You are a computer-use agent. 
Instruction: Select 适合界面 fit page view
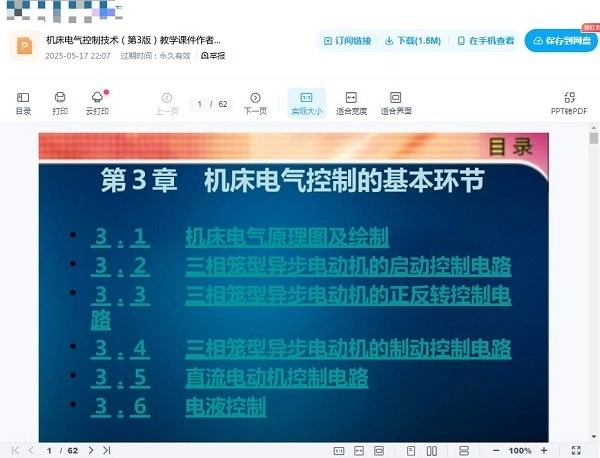pos(396,102)
